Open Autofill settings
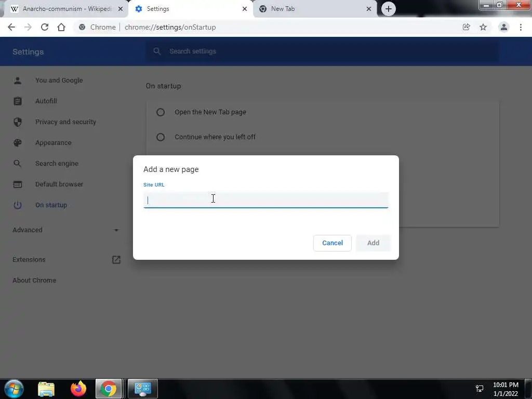This screenshot has width=532, height=399. [46, 101]
